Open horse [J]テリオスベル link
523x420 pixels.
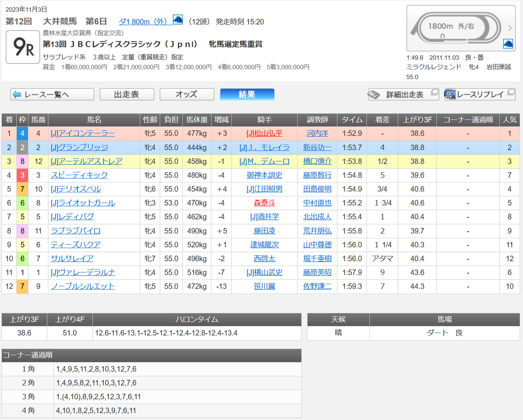[76, 189]
